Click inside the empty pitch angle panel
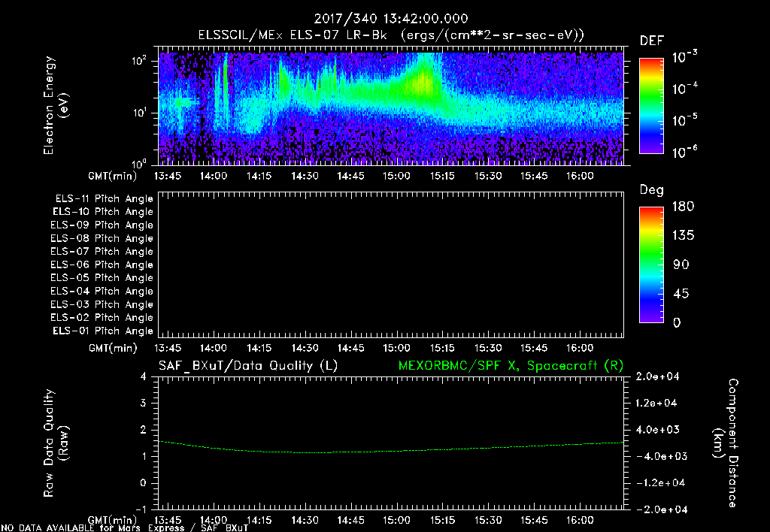Image resolution: width=770 pixels, height=532 pixels. 390,264
